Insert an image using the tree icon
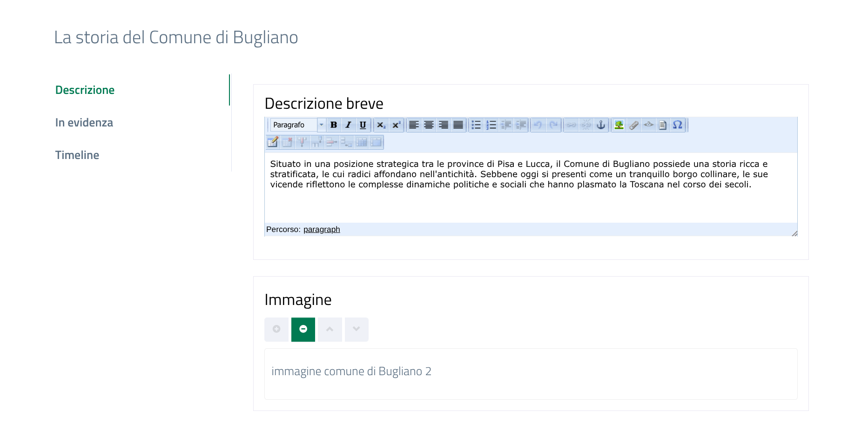Viewport: 868px width, 437px height. [x=619, y=125]
